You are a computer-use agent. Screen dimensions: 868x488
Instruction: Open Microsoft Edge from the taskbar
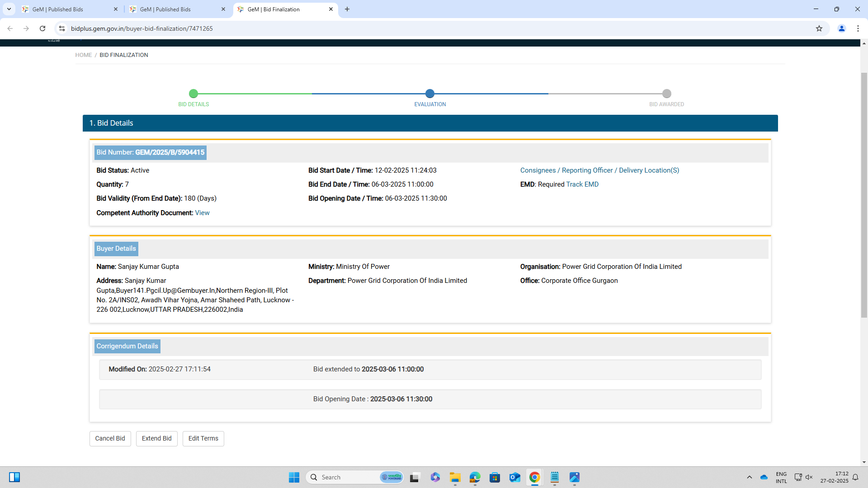coord(475,478)
